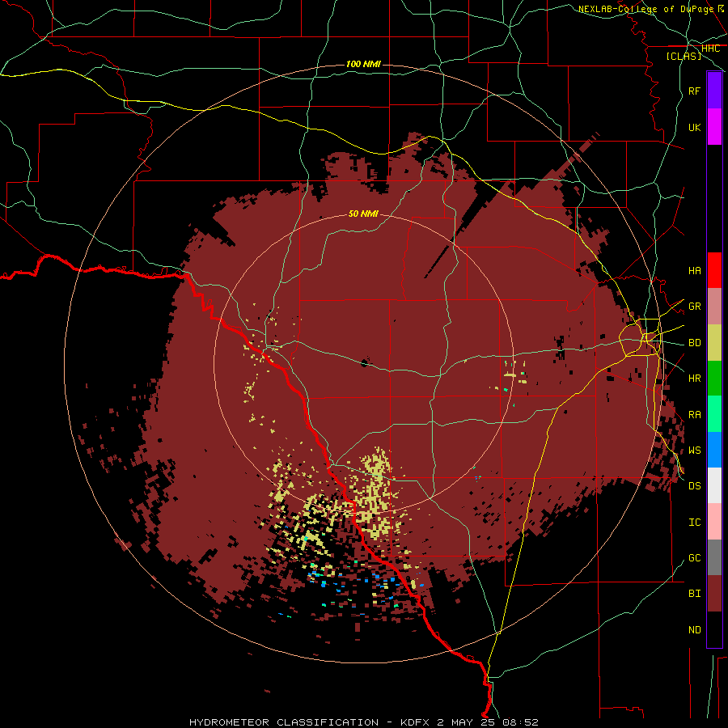Click the IC legend label

pyautogui.click(x=695, y=523)
